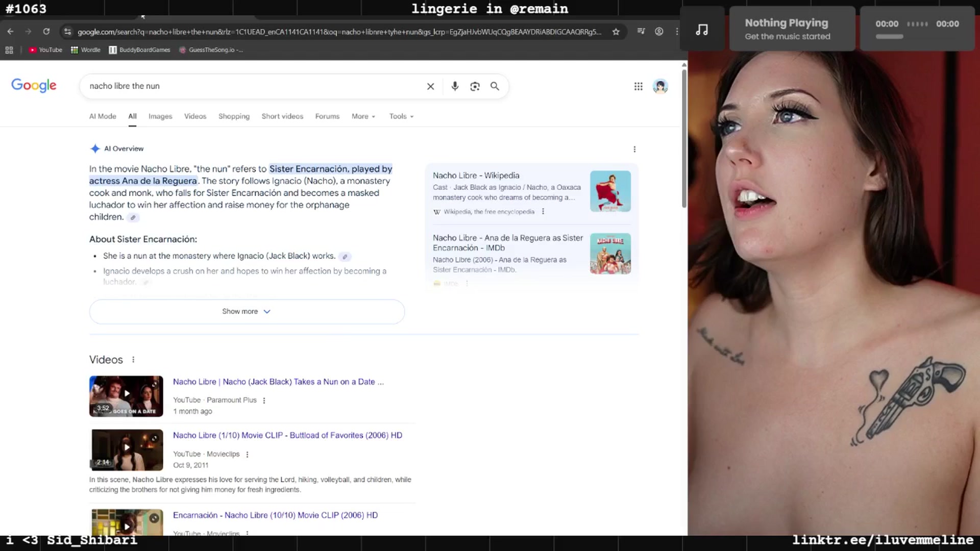The width and height of the screenshot is (980, 551).
Task: Click the page vertical scrollbar
Action: 684,138
